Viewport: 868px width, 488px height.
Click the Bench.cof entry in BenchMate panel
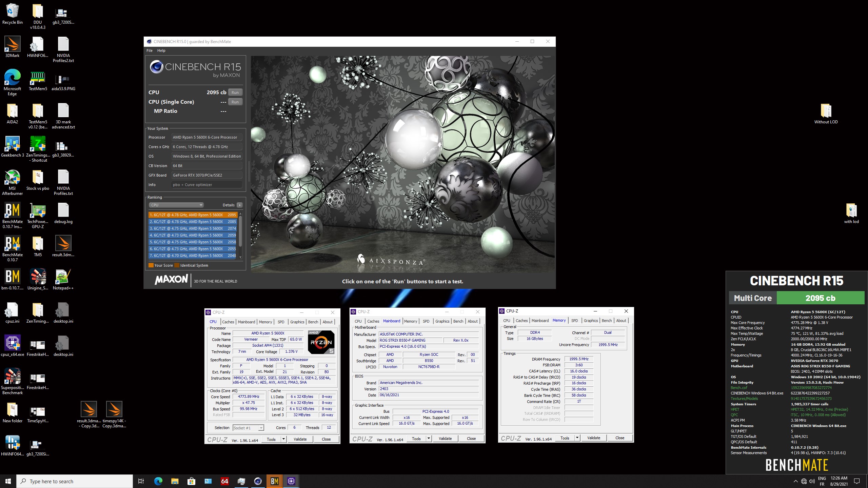[x=739, y=388]
